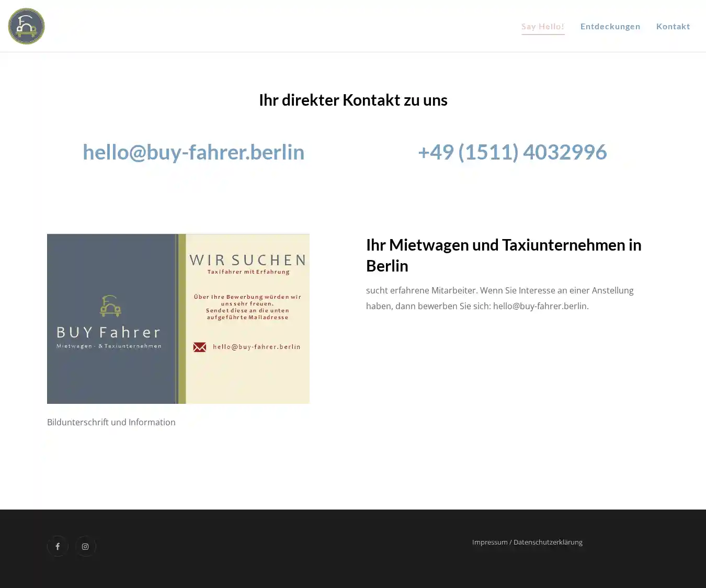Viewport: 706px width, 588px height.
Task: Go to the Entdeckungen page
Action: click(610, 26)
